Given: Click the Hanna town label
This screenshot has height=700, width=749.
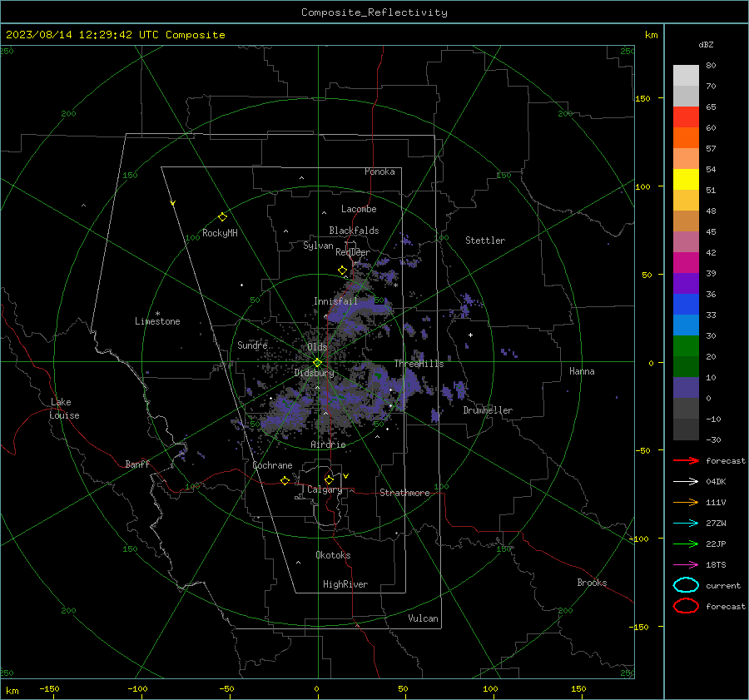Looking at the screenshot, I should tap(582, 371).
